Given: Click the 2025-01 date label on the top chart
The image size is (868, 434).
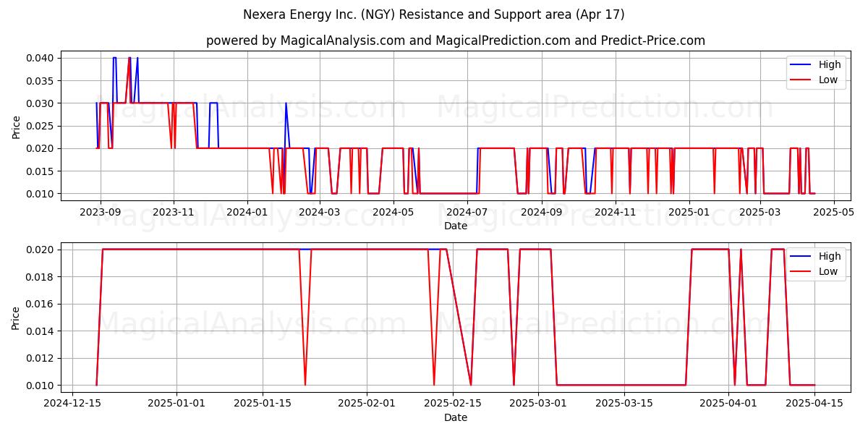Looking at the screenshot, I should [689, 212].
